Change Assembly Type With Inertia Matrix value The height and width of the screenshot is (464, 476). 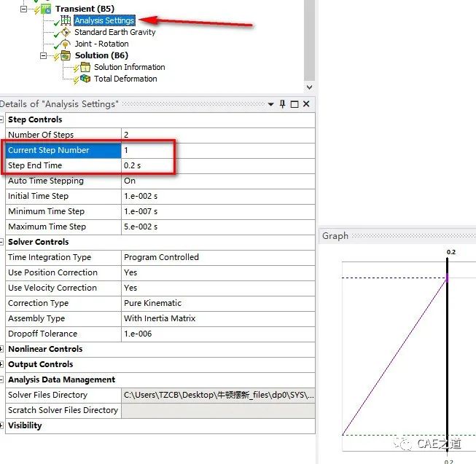[x=218, y=318]
